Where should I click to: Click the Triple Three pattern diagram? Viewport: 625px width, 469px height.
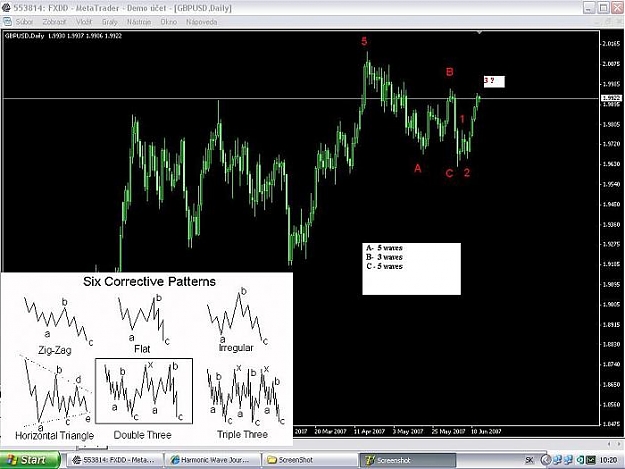245,394
